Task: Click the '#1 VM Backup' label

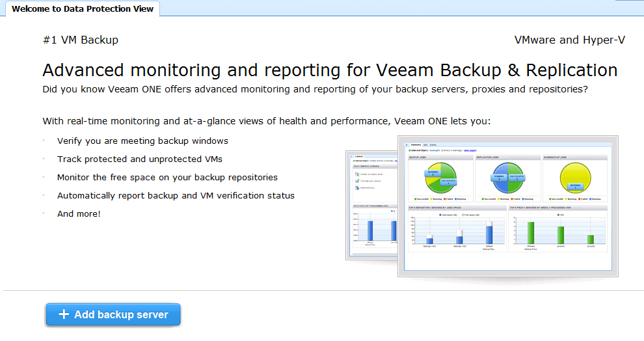Action: click(x=81, y=40)
